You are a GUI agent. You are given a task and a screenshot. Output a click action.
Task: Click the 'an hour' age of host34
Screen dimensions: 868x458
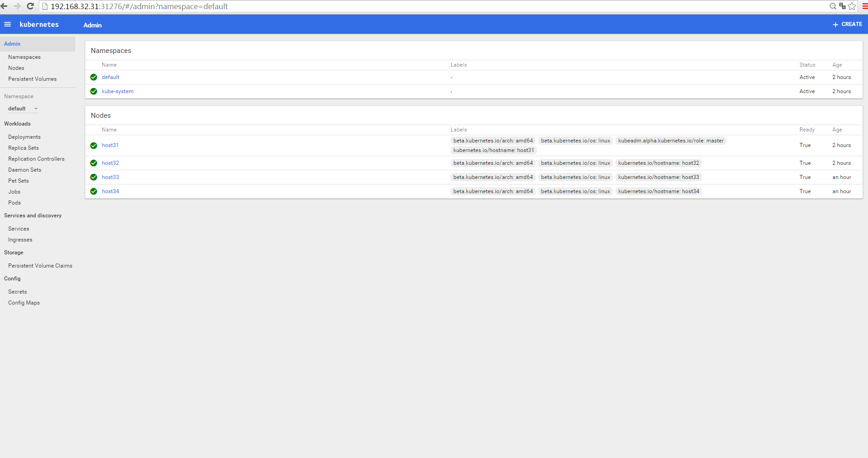pyautogui.click(x=842, y=191)
